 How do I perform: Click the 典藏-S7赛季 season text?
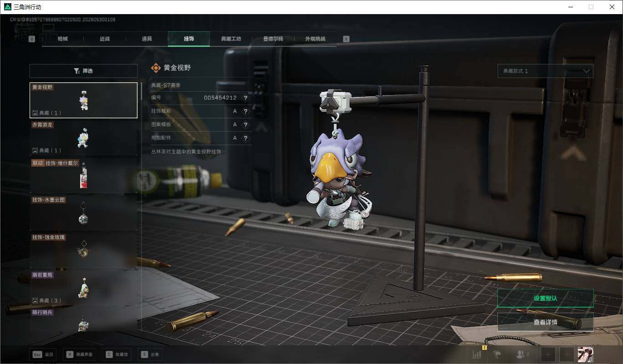click(166, 85)
